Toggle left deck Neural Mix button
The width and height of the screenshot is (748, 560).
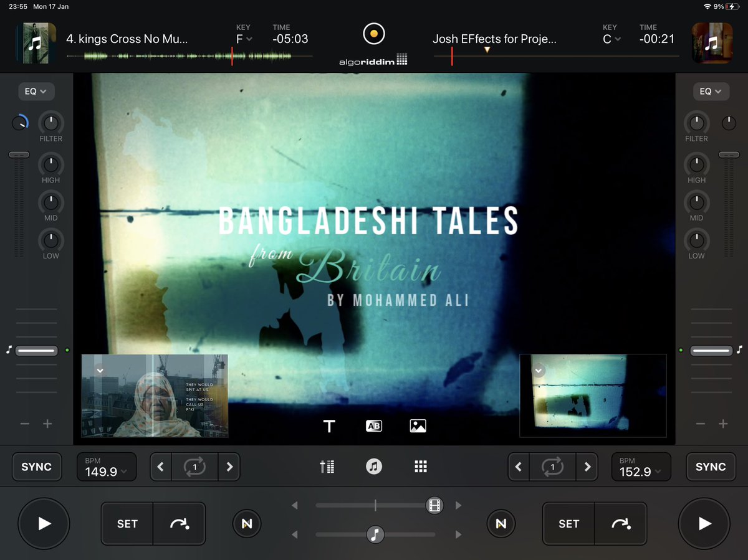(x=247, y=524)
